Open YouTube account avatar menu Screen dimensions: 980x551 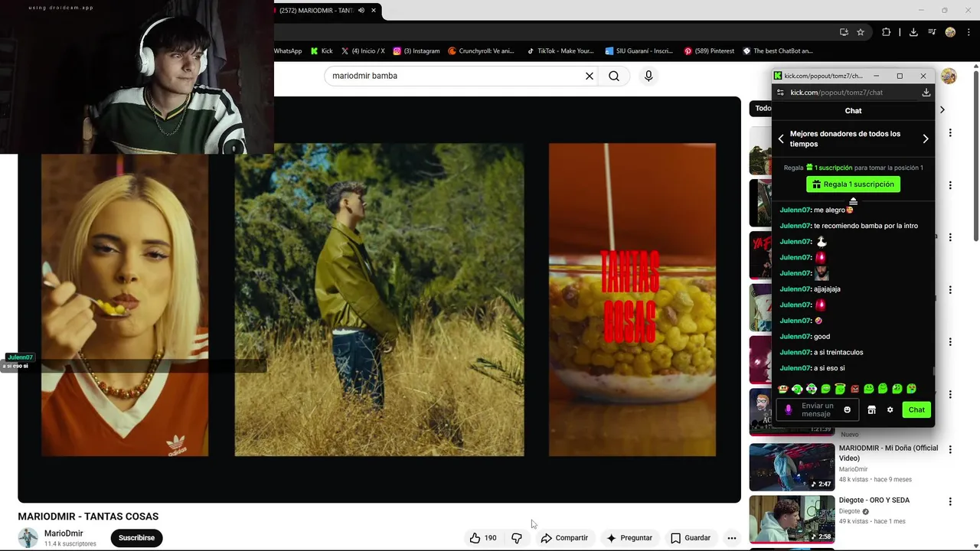[949, 76]
